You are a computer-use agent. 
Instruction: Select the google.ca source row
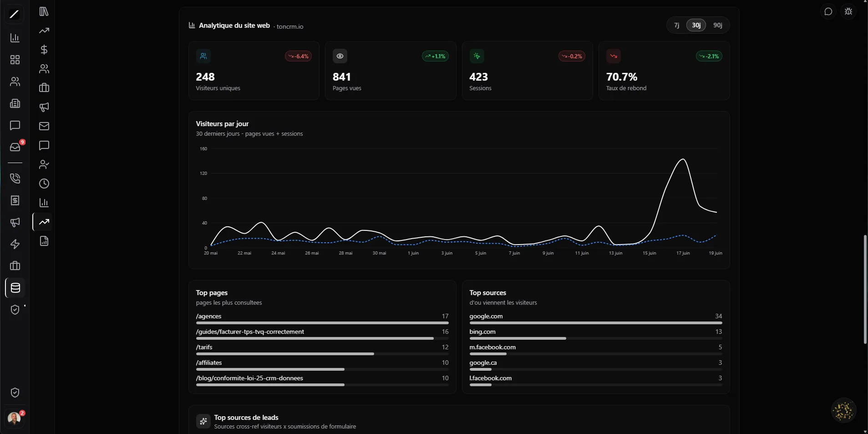click(x=596, y=365)
